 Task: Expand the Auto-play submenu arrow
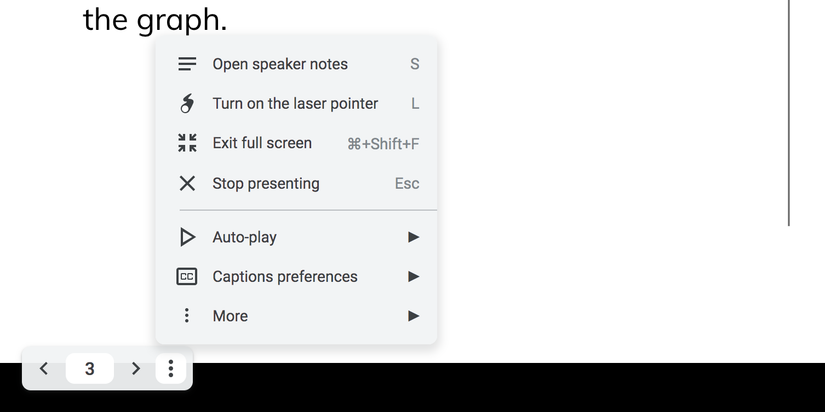(x=413, y=237)
